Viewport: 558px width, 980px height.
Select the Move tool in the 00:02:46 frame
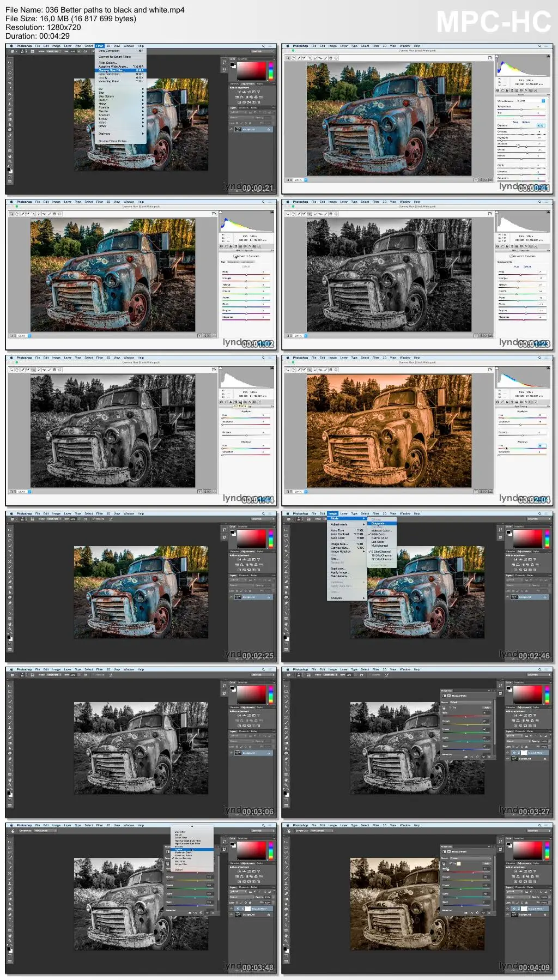point(286,529)
